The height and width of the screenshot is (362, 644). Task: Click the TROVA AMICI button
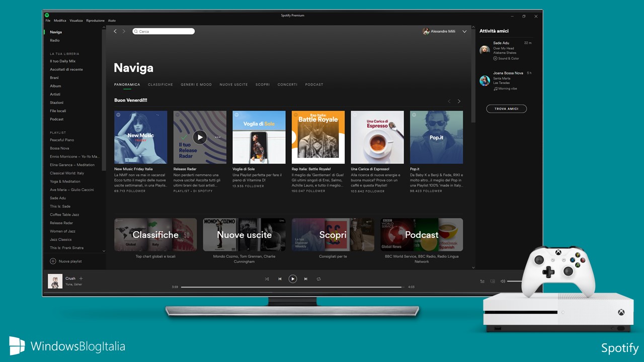[506, 109]
